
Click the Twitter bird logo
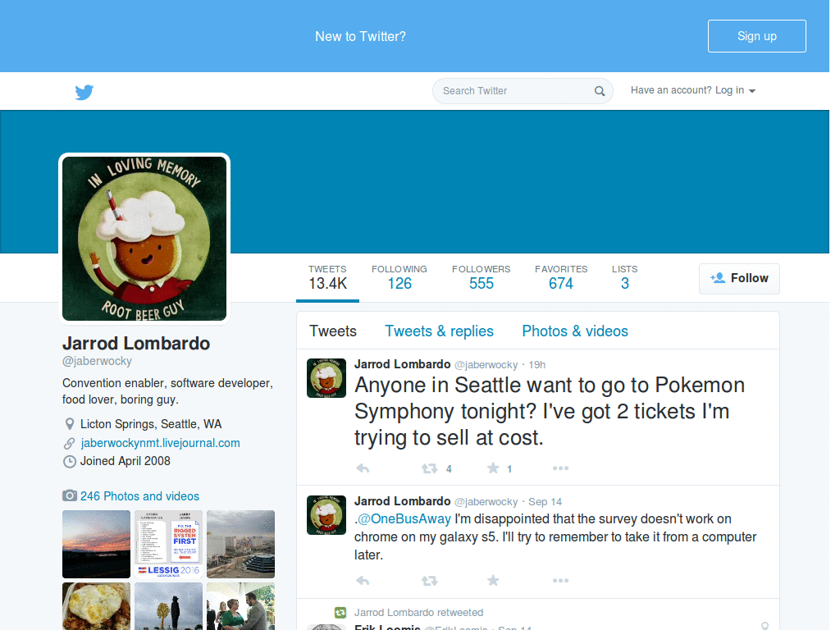tap(84, 92)
